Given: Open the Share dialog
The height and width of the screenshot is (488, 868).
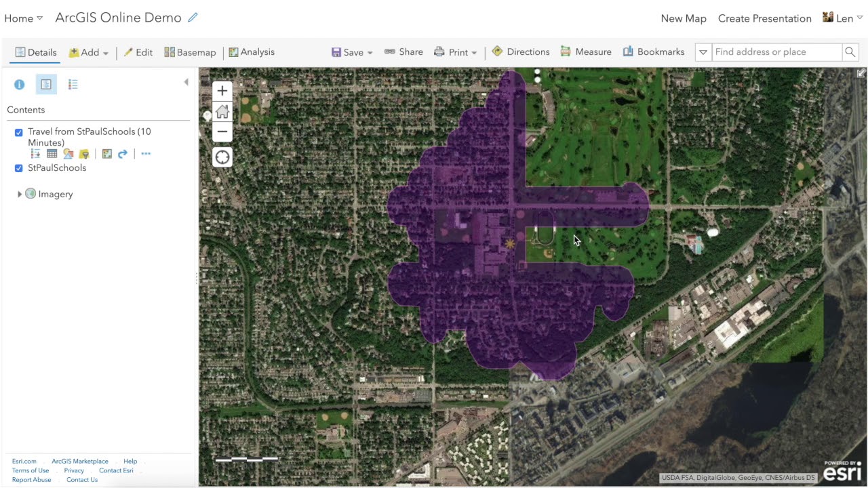Looking at the screenshot, I should (x=403, y=52).
